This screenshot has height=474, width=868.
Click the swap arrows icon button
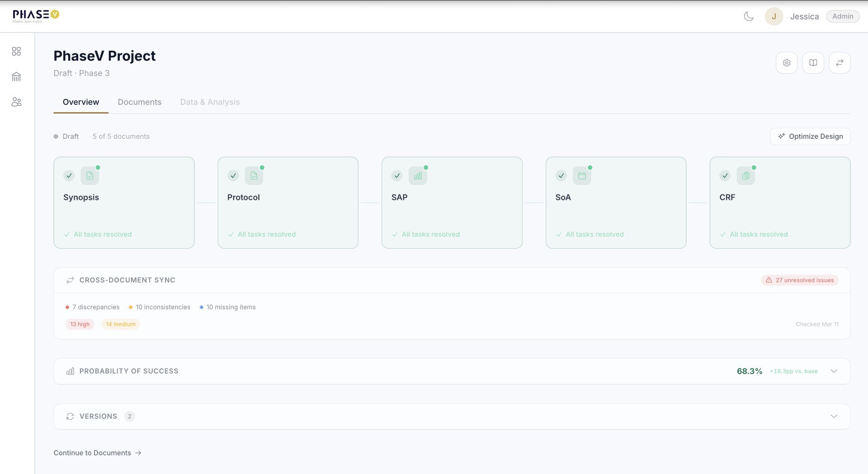(x=840, y=63)
